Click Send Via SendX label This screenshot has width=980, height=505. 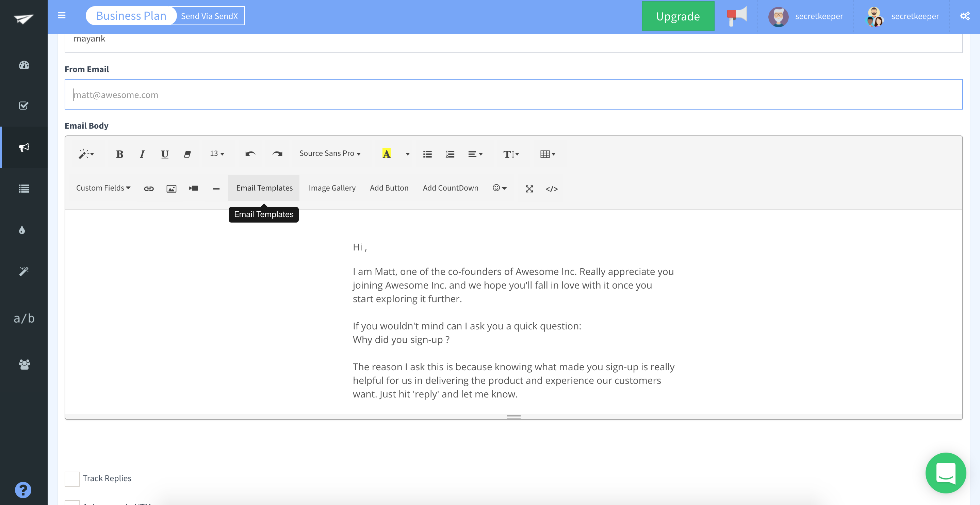click(x=209, y=16)
